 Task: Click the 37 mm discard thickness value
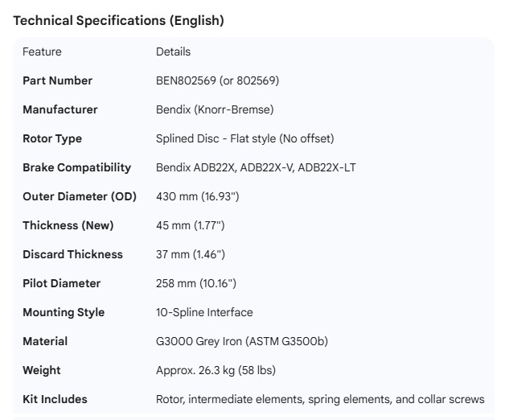191,254
